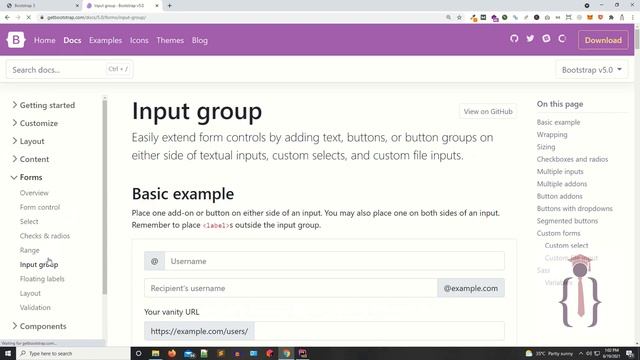The image size is (640, 360).
Task: Click the browser address bar URL
Action: tap(97, 18)
